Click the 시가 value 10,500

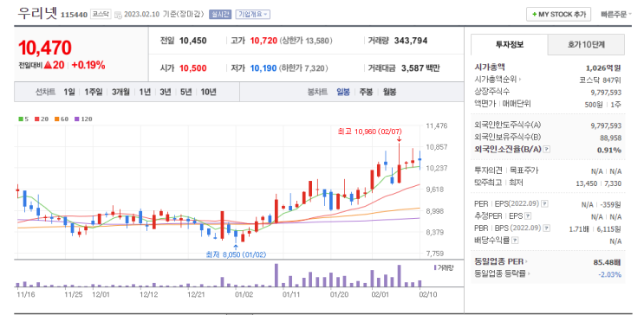click(193, 68)
